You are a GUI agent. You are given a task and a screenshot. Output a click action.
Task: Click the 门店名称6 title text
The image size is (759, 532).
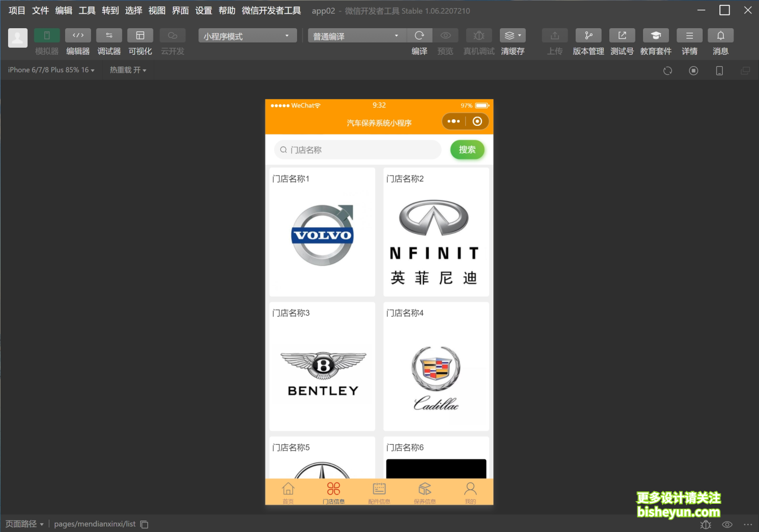point(405,447)
